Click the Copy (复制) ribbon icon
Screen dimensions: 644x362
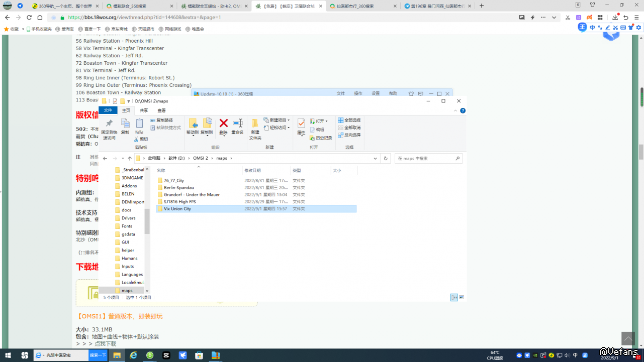point(125,124)
